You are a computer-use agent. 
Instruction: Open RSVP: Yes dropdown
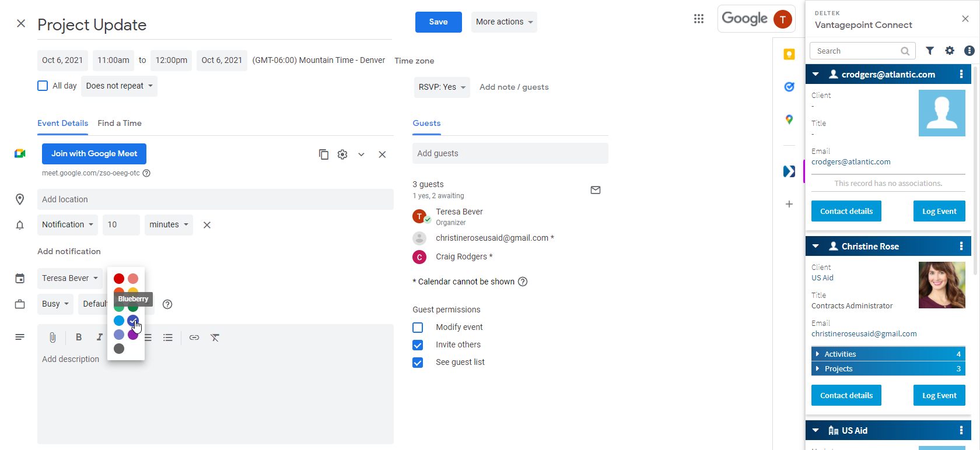(442, 87)
